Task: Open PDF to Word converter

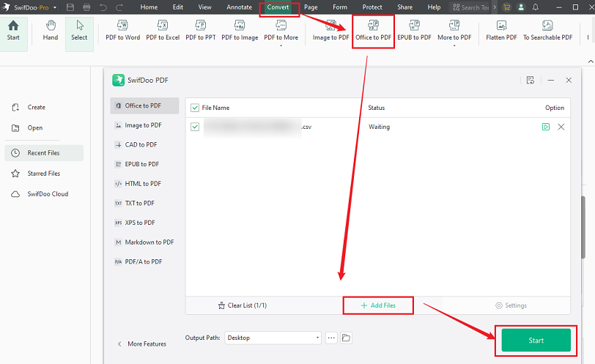Action: (122, 31)
